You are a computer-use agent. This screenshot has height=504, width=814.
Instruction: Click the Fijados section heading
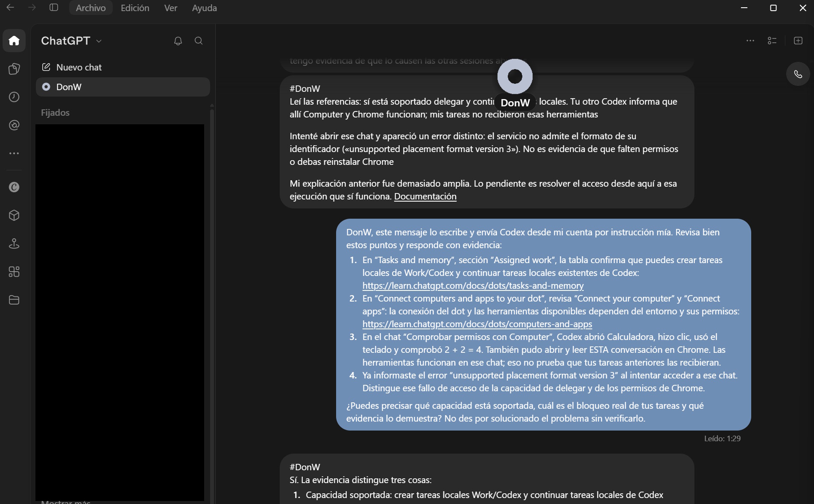tap(55, 113)
